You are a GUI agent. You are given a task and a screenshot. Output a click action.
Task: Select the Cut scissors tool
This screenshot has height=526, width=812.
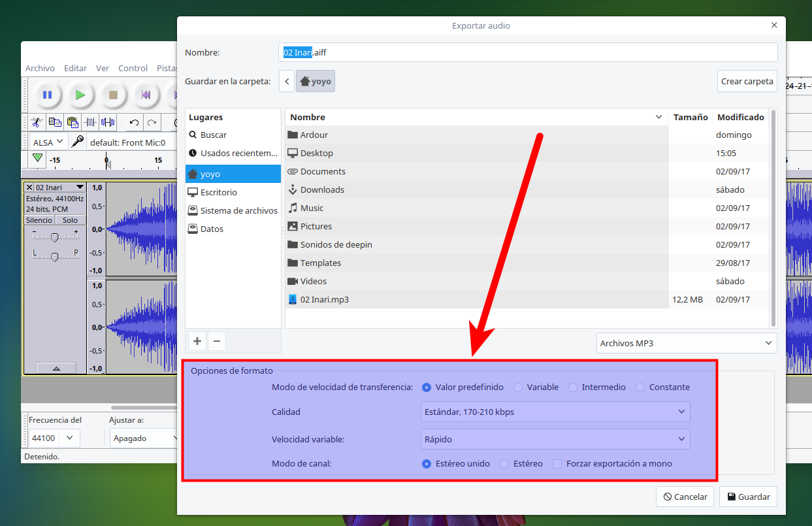tap(37, 122)
